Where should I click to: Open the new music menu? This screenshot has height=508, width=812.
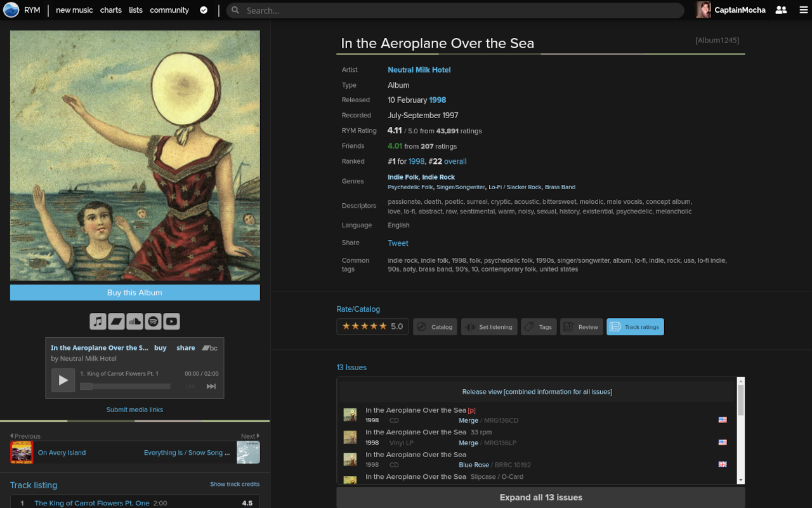(74, 10)
